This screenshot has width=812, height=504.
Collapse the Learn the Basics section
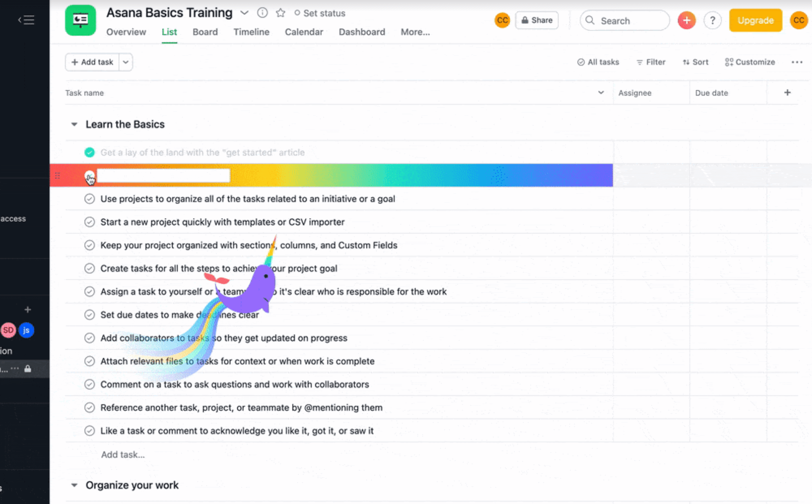pyautogui.click(x=74, y=124)
